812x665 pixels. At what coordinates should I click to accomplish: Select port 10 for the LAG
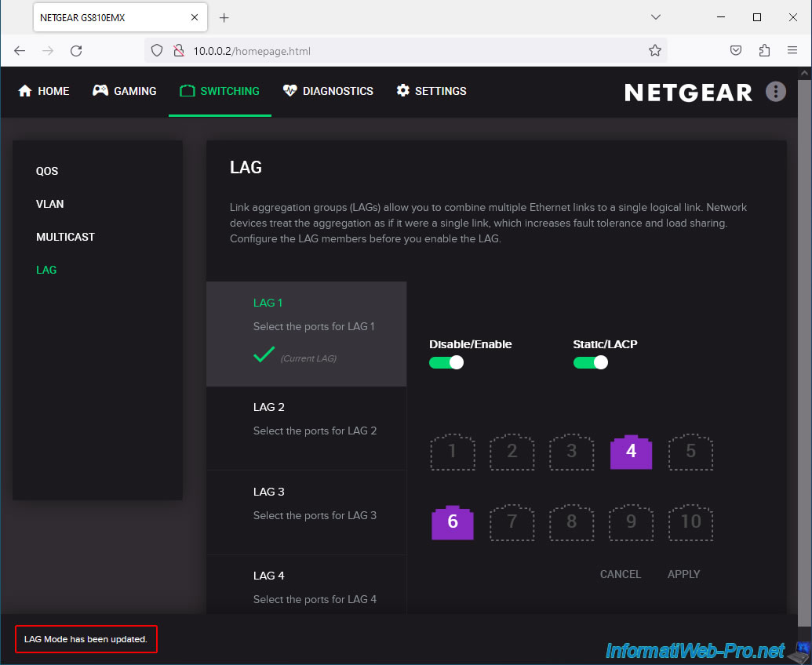[x=690, y=522]
